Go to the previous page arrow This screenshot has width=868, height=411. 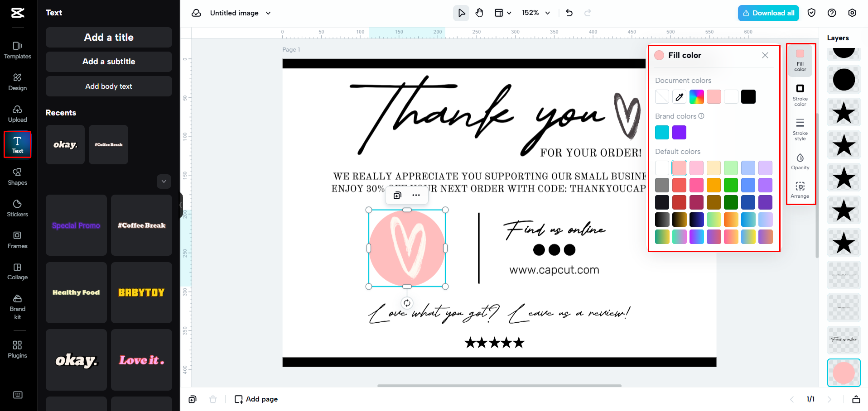pyautogui.click(x=791, y=399)
